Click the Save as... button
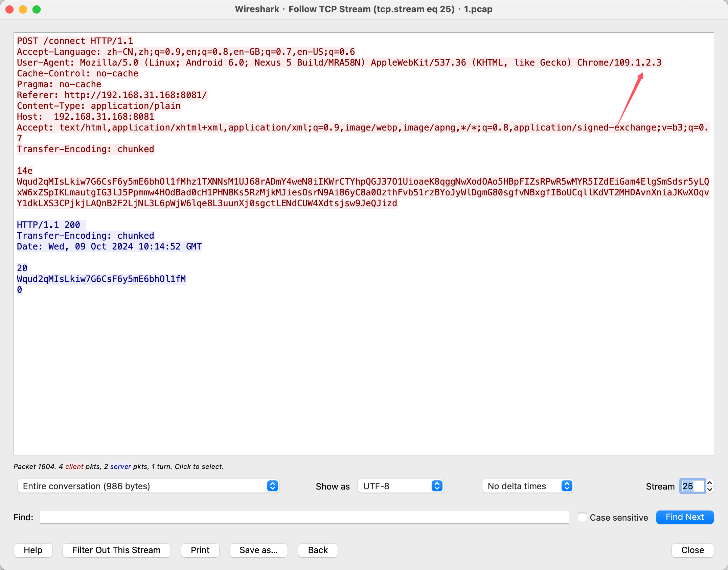Viewport: 728px width, 570px height. (x=258, y=550)
